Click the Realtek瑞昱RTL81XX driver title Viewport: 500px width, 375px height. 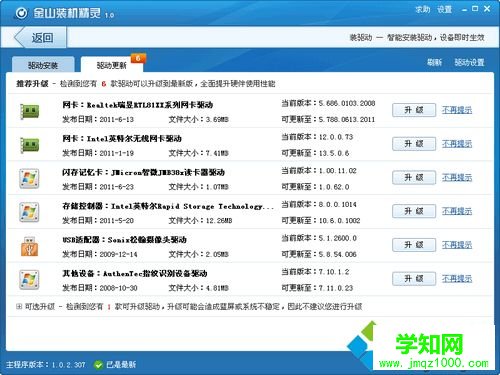coord(137,105)
